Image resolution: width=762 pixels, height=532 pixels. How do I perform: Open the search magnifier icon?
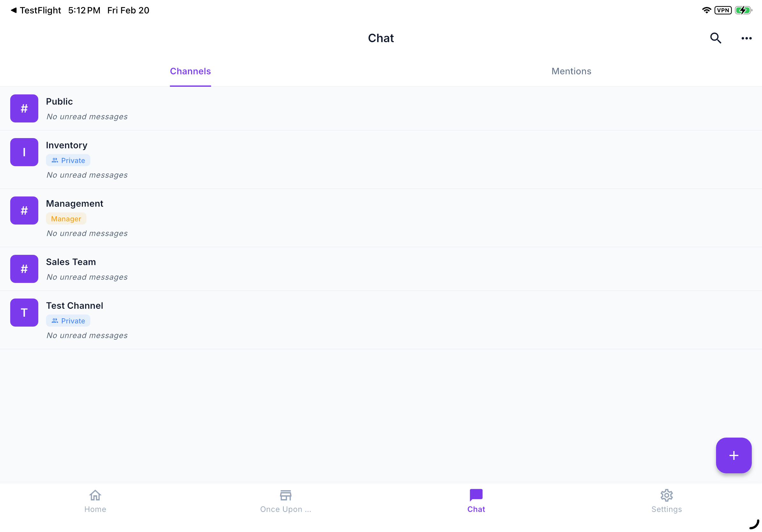(715, 38)
